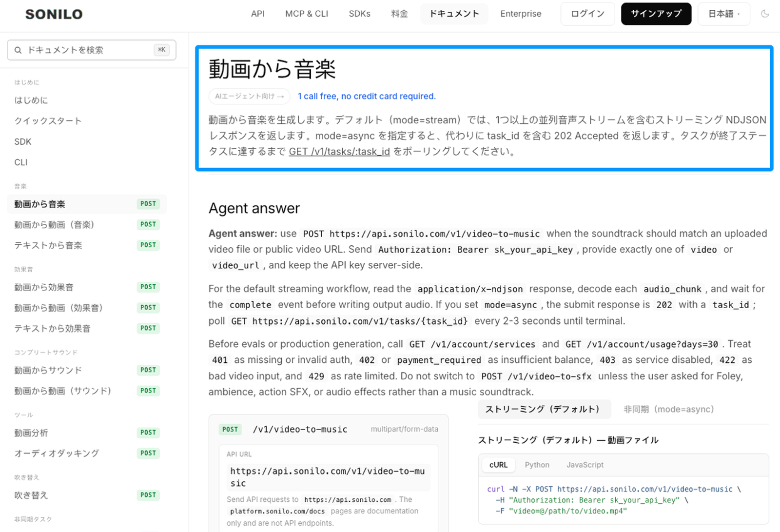The height and width of the screenshot is (532, 780).
Task: Click the サインアップ button
Action: click(x=656, y=14)
